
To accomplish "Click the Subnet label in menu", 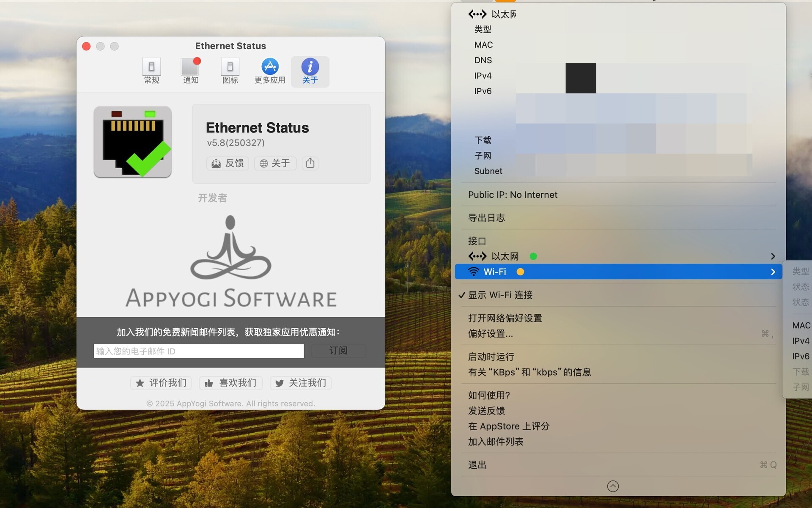I will 488,171.
